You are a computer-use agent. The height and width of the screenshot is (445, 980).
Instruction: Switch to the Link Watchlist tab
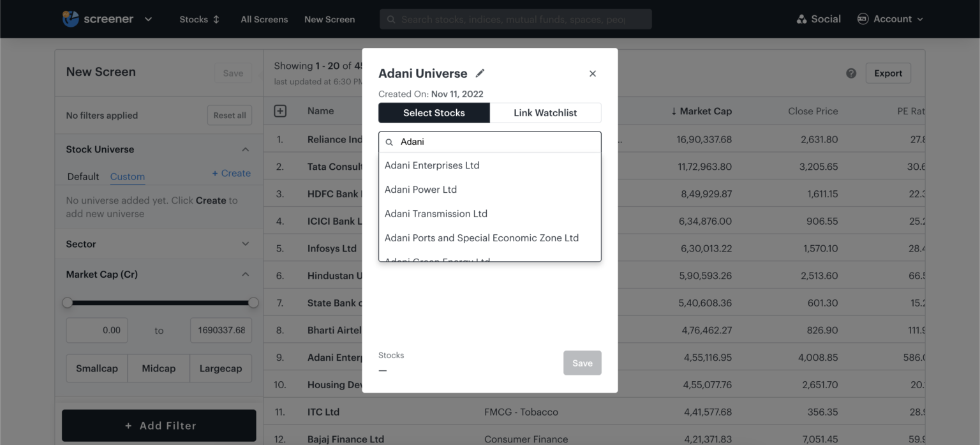click(546, 112)
